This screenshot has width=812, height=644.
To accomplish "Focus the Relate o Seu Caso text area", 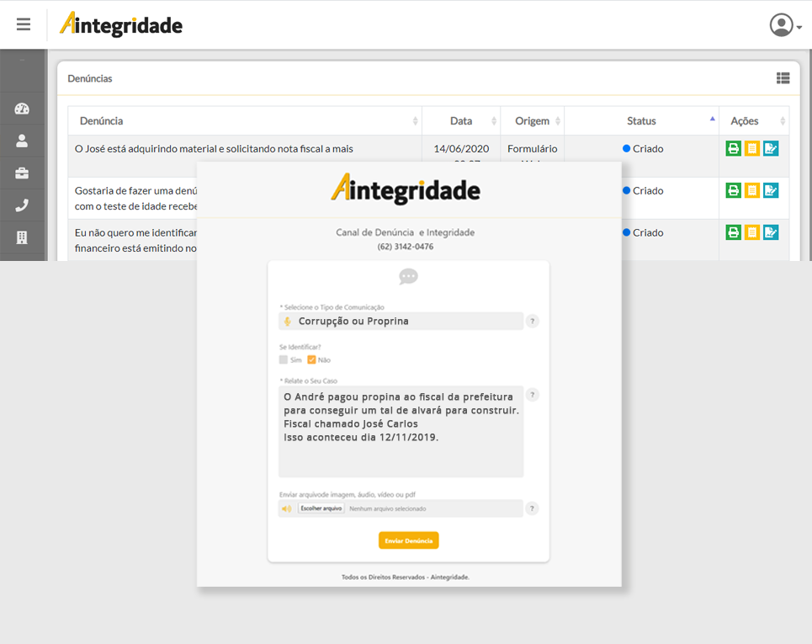I will click(x=401, y=432).
